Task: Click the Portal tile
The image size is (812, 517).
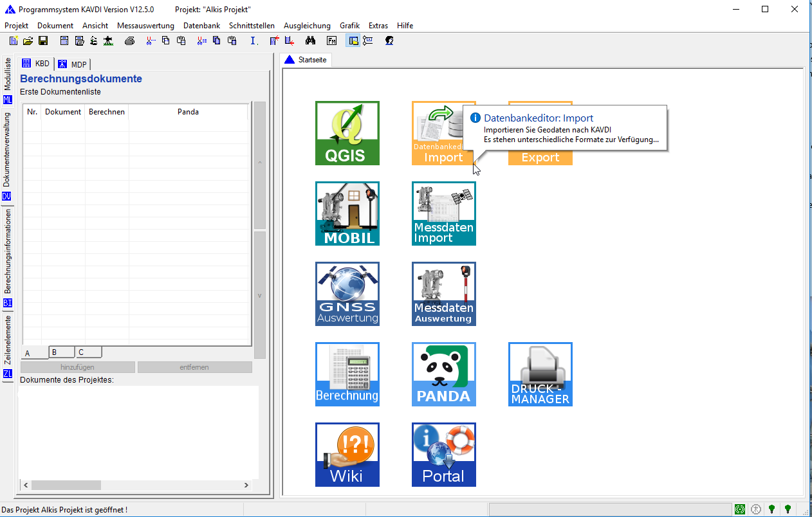Action: [443, 455]
